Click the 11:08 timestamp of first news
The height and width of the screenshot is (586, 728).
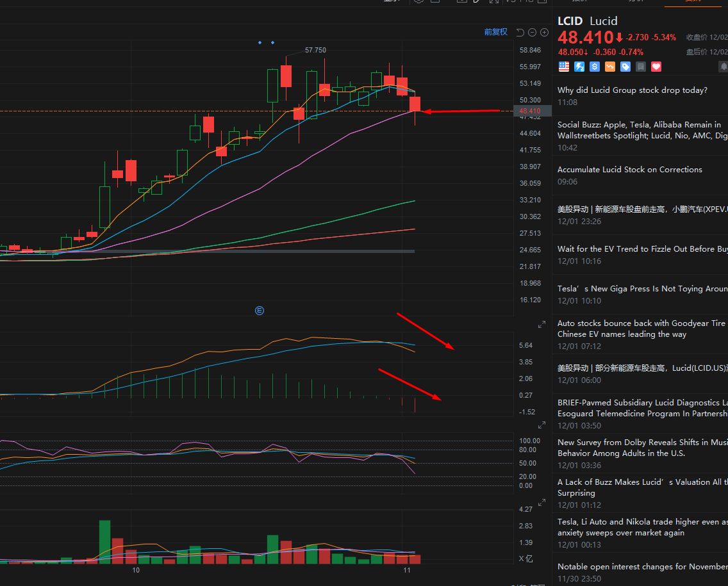coord(567,102)
